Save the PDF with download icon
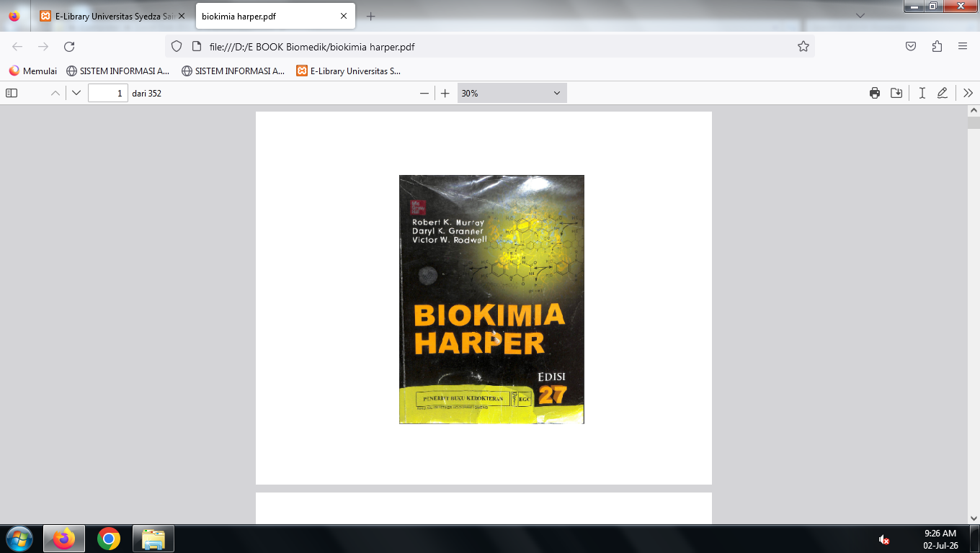 [x=896, y=93]
